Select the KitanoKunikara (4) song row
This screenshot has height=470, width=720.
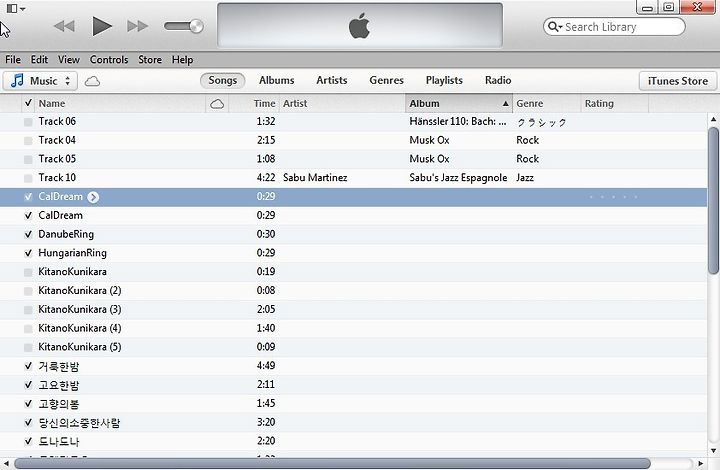(354, 329)
